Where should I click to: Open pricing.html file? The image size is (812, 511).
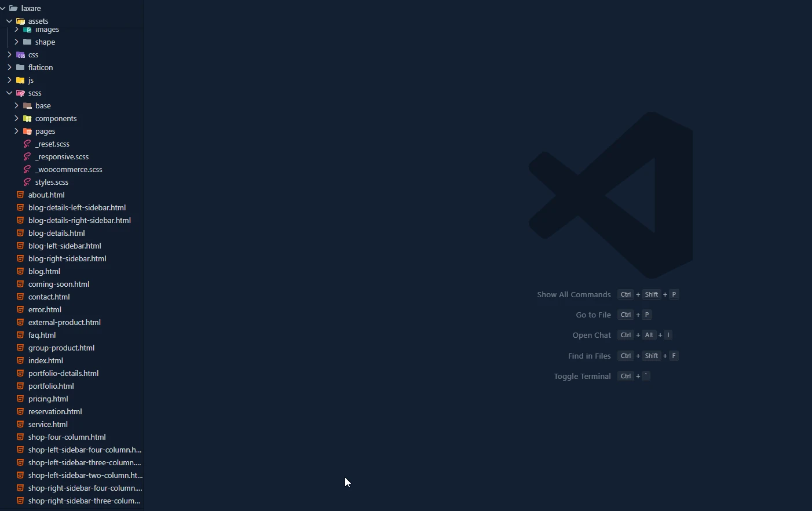pos(48,399)
